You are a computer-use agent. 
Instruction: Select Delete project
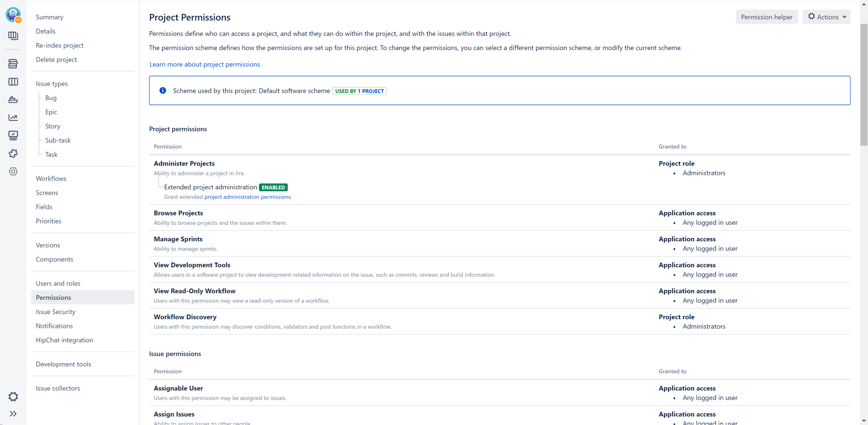point(56,59)
